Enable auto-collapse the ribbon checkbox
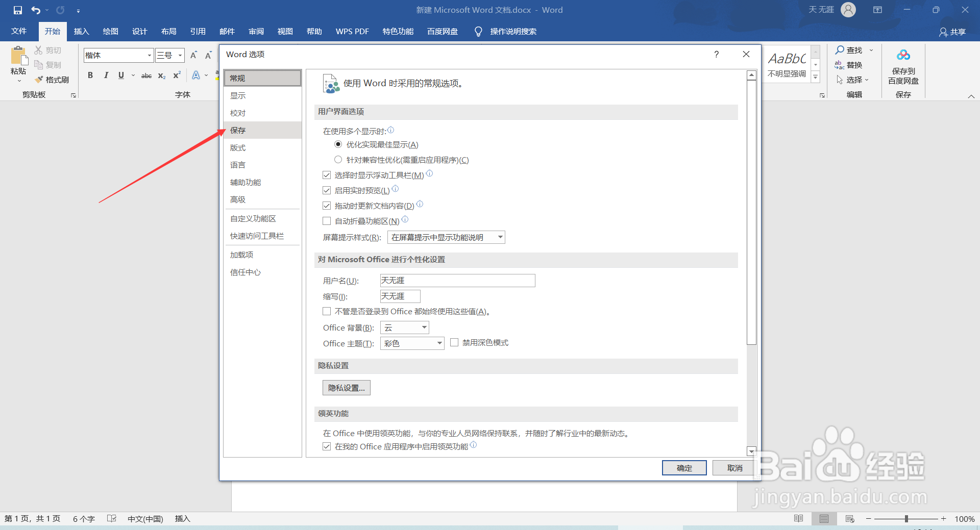The image size is (980, 530). [x=327, y=221]
